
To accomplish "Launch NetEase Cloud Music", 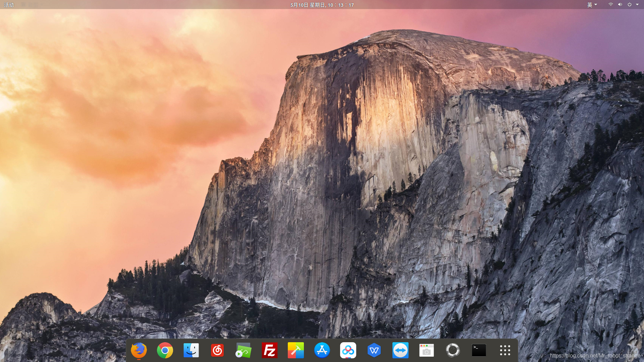I will tap(217, 350).
